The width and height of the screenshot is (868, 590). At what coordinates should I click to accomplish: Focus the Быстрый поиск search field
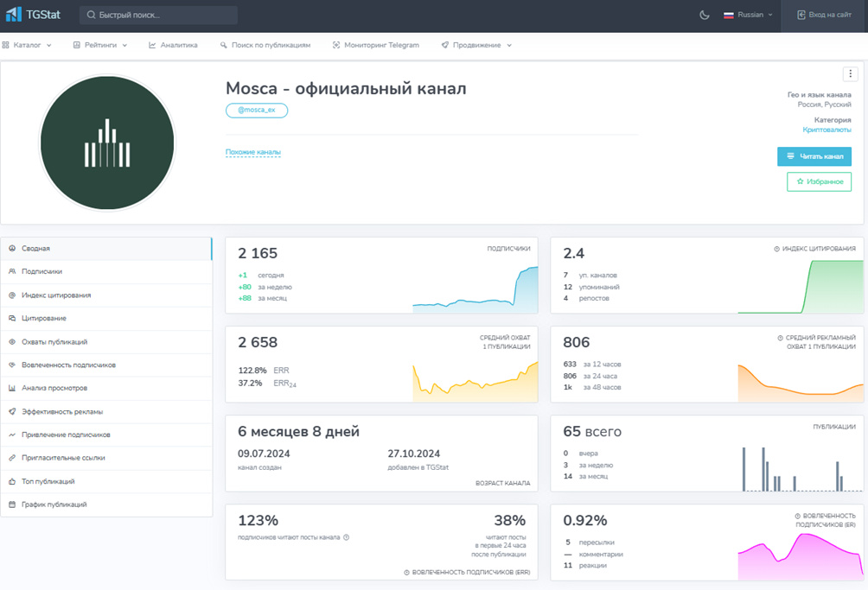click(x=158, y=15)
